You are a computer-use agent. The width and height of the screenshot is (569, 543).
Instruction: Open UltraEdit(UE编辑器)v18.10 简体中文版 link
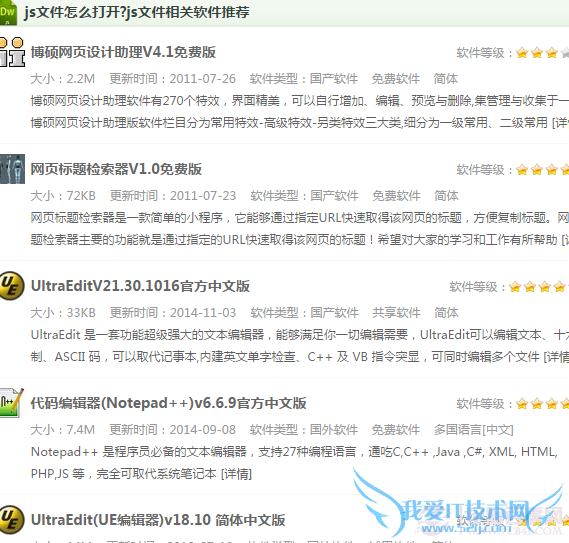point(158,520)
